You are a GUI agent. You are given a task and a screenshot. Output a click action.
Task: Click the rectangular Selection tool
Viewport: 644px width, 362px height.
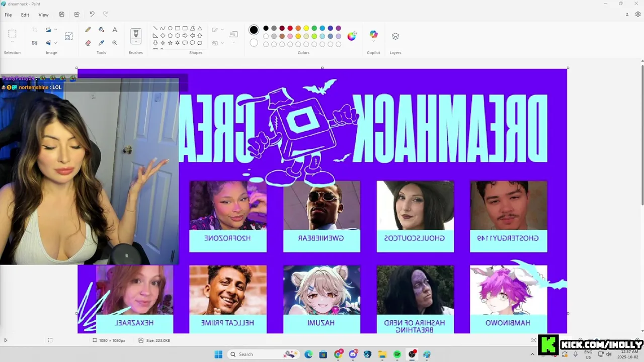(x=12, y=34)
